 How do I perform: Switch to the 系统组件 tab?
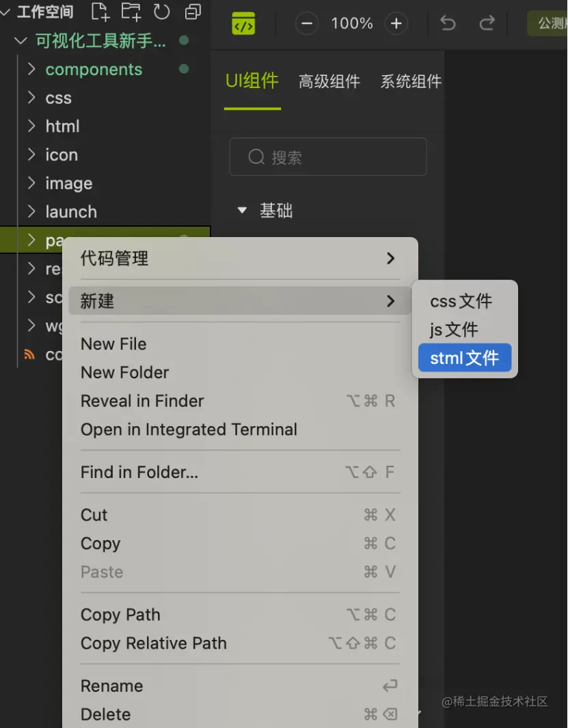[x=411, y=81]
